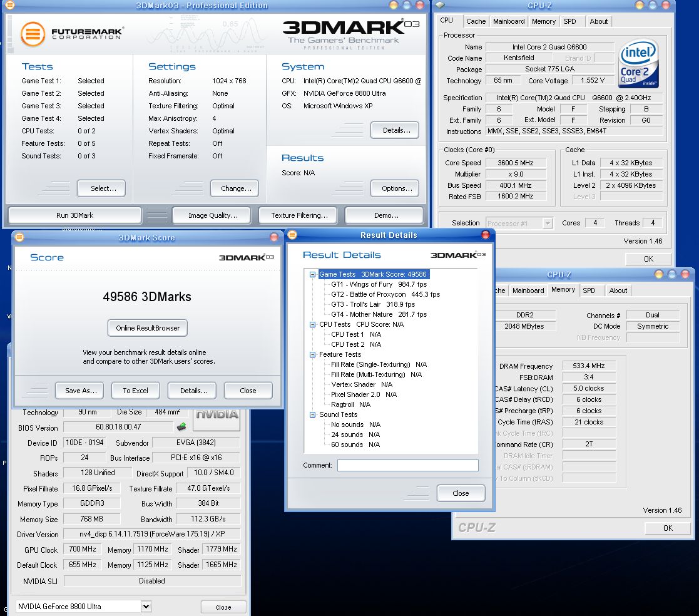Click the 3DMark03 title bar orange icon
This screenshot has height=616, width=699.
click(x=10, y=6)
